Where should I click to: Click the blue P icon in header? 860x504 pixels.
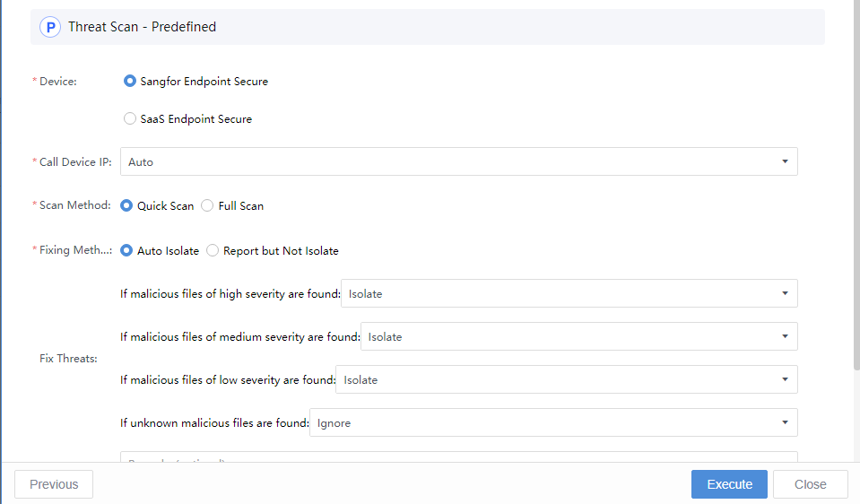pos(49,27)
